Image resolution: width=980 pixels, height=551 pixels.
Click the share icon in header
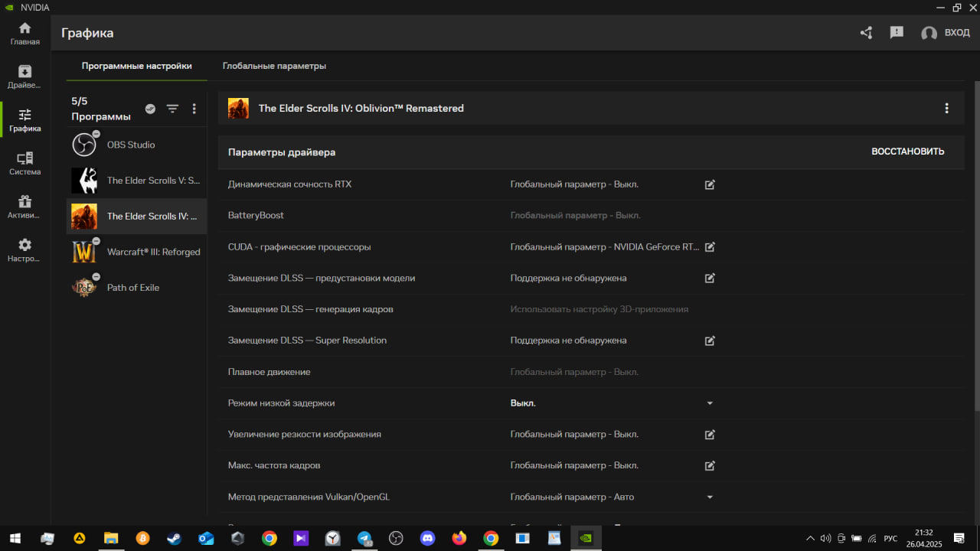866,33
